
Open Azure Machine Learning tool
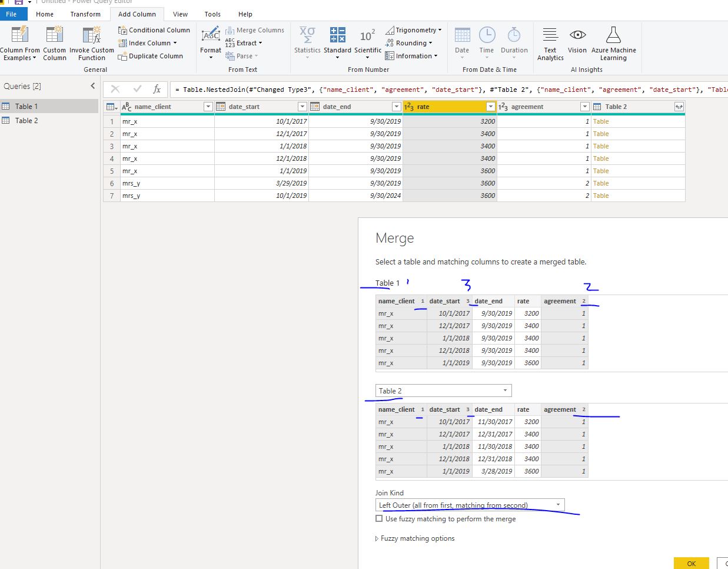[614, 44]
